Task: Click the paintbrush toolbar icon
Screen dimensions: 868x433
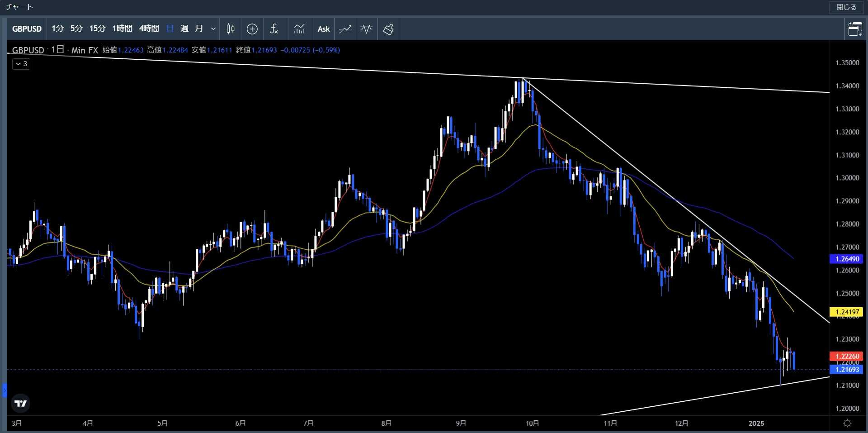Action: point(388,29)
